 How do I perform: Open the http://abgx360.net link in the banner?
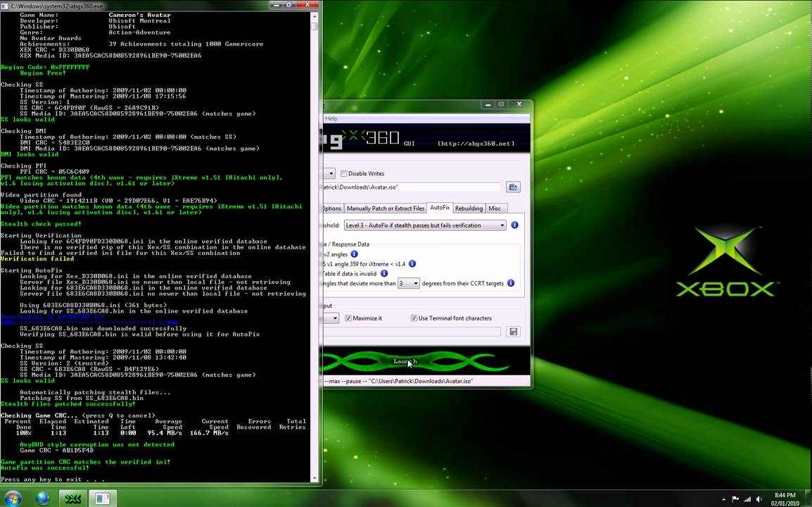click(476, 144)
